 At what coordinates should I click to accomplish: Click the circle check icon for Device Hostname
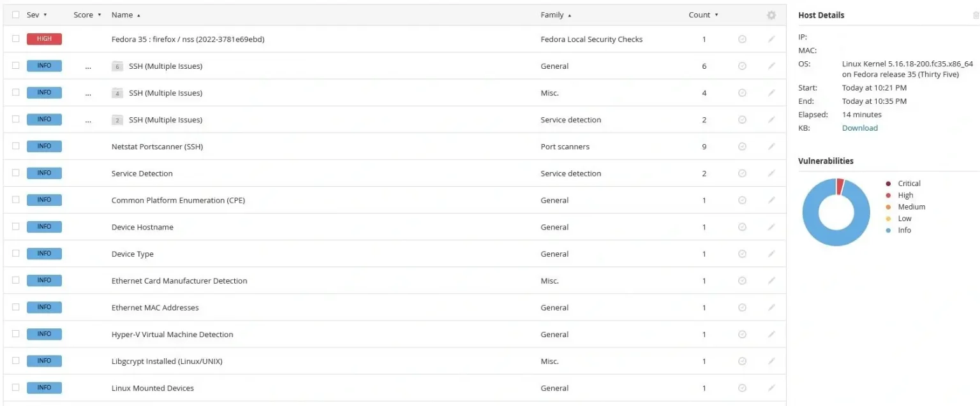tap(742, 227)
